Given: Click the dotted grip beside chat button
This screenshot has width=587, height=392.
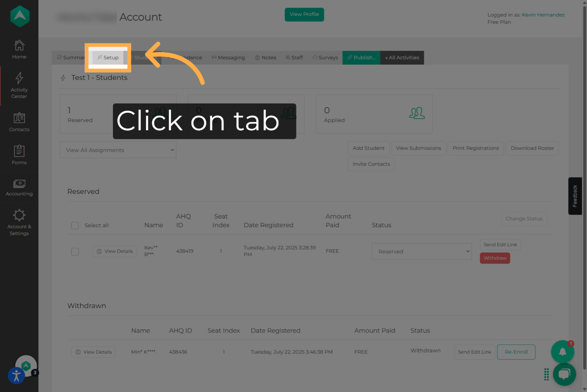Looking at the screenshot, I should pos(546,374).
